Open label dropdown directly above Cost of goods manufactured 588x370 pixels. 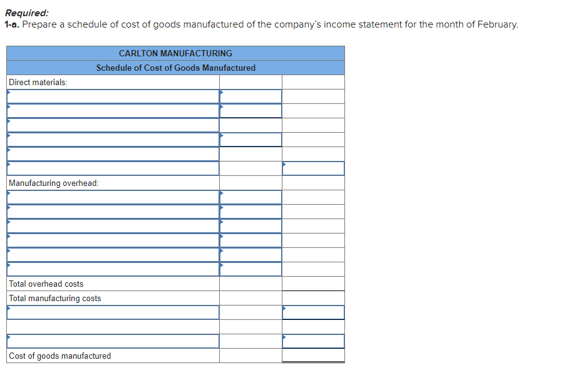113,341
